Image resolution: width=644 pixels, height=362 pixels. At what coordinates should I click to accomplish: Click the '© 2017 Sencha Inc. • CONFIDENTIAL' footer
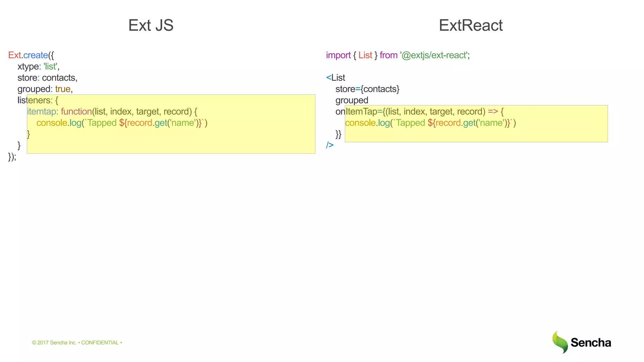coord(77,343)
